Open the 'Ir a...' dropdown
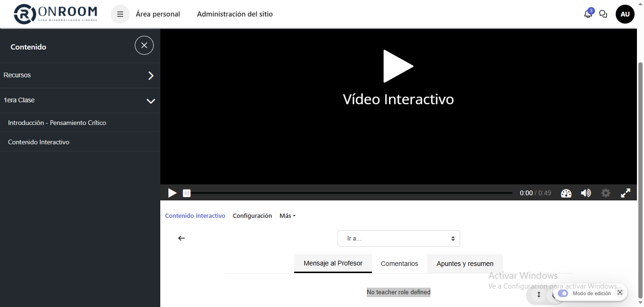Viewport: 644px width, 307px height. click(398, 238)
